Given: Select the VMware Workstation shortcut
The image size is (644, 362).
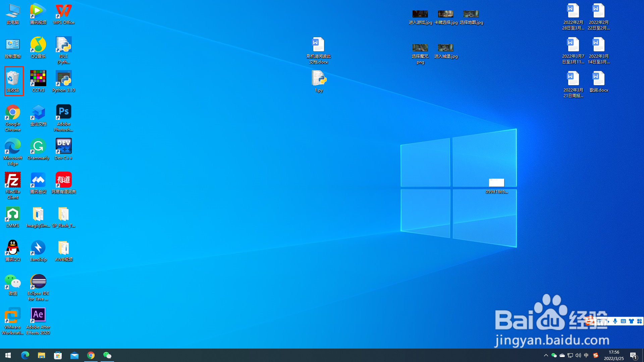Looking at the screenshot, I should [x=13, y=321].
